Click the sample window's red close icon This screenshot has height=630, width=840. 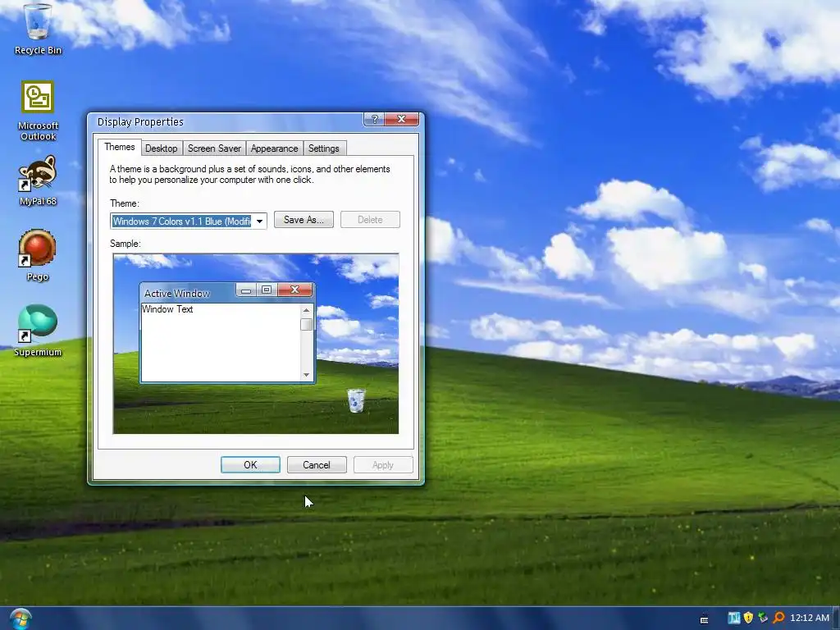(x=294, y=290)
